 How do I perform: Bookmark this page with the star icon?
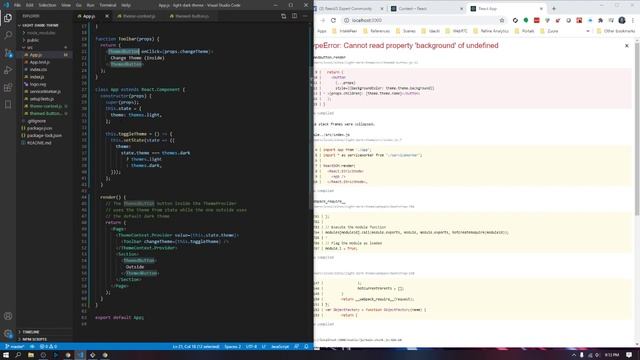point(502,20)
